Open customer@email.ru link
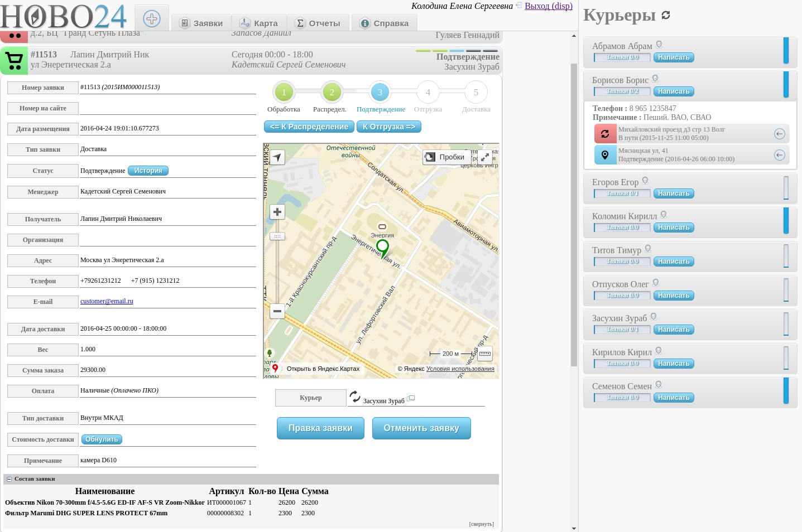 (x=107, y=301)
